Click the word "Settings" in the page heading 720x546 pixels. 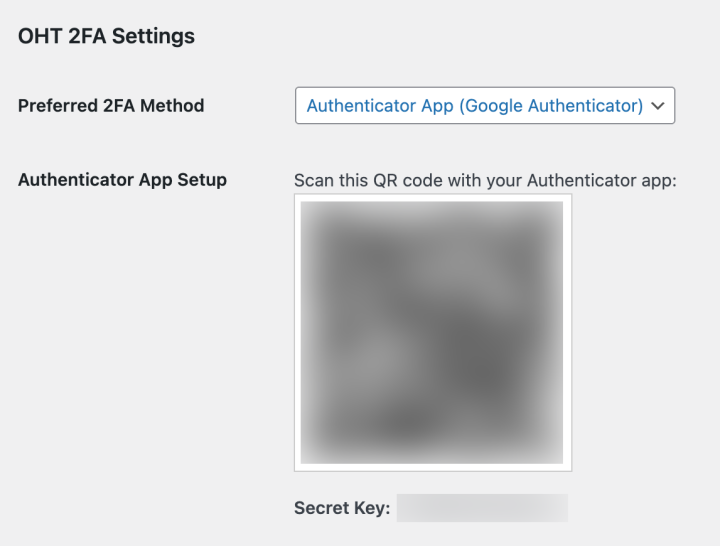(153, 37)
